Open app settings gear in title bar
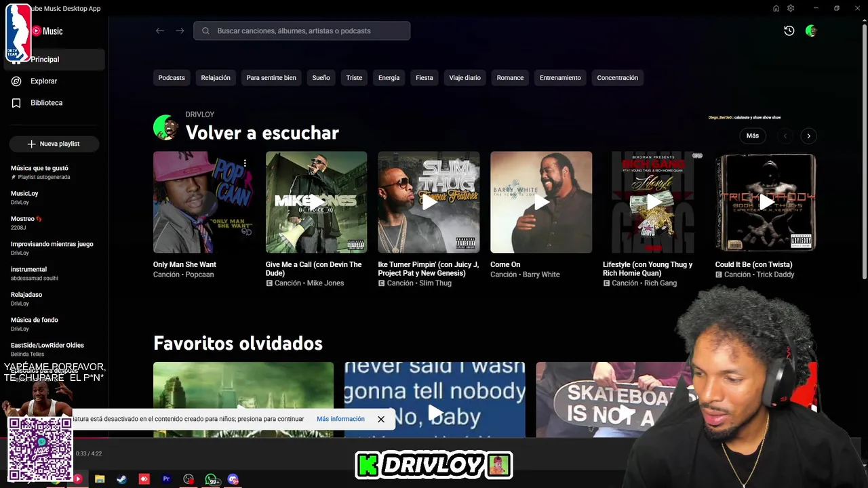 pos(791,8)
